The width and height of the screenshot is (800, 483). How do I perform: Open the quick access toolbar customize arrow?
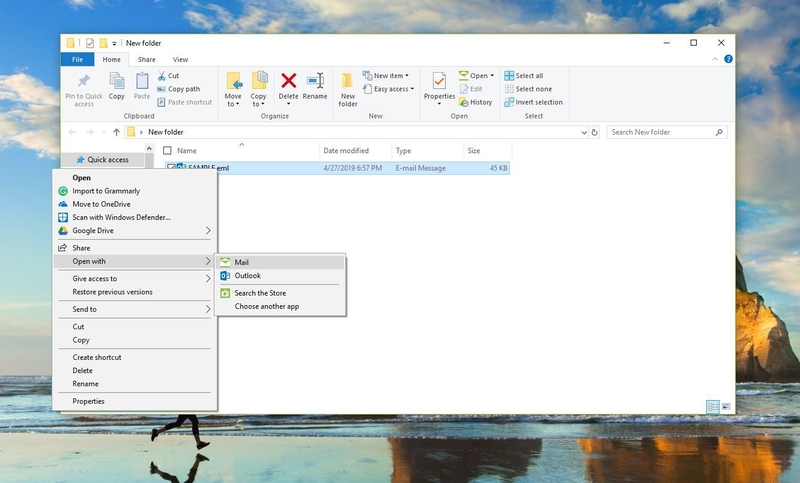[x=114, y=43]
